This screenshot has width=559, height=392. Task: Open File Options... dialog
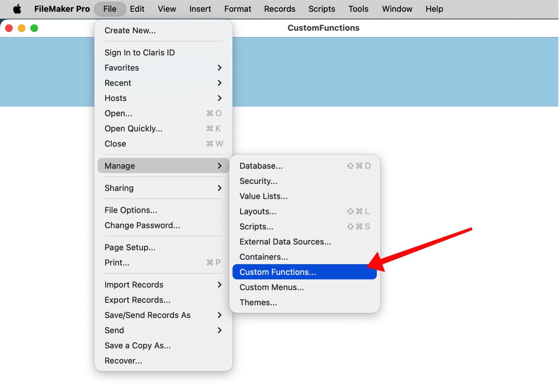(x=163, y=210)
